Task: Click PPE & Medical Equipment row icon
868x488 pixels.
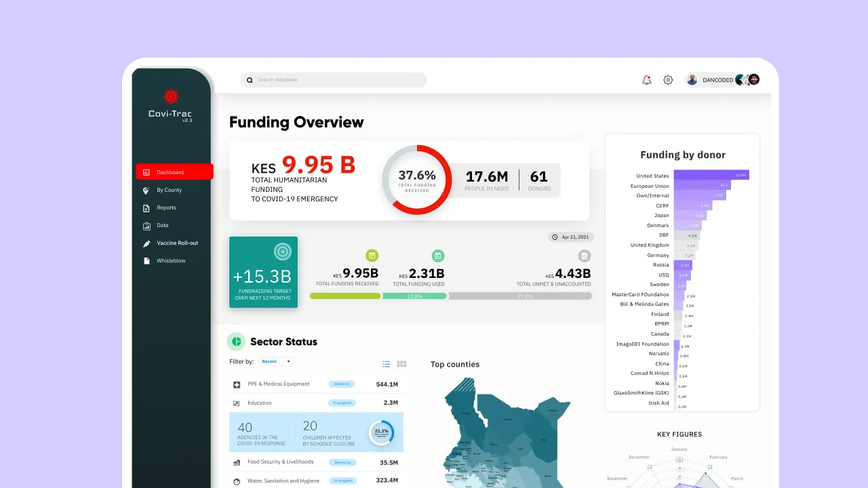Action: [237, 385]
